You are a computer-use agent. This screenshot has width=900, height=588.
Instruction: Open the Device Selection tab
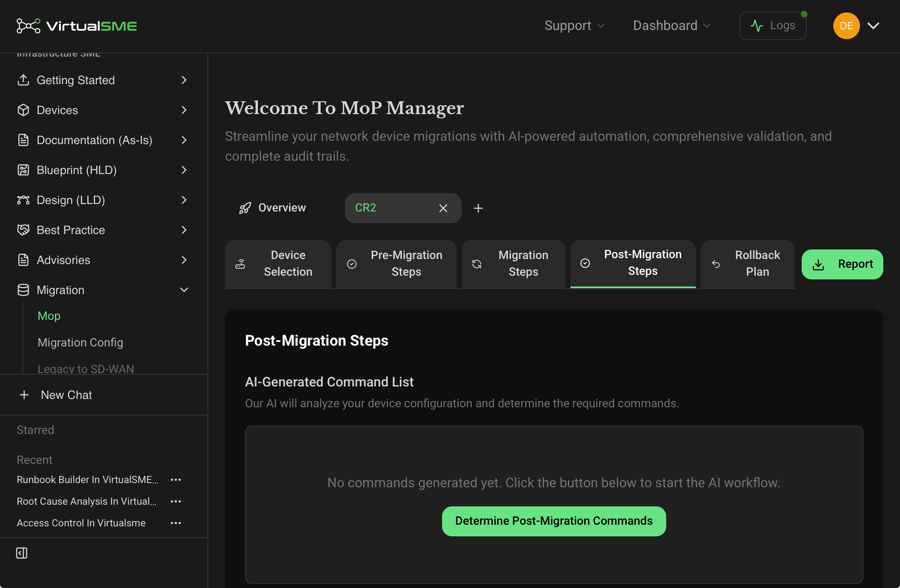pyautogui.click(x=278, y=264)
